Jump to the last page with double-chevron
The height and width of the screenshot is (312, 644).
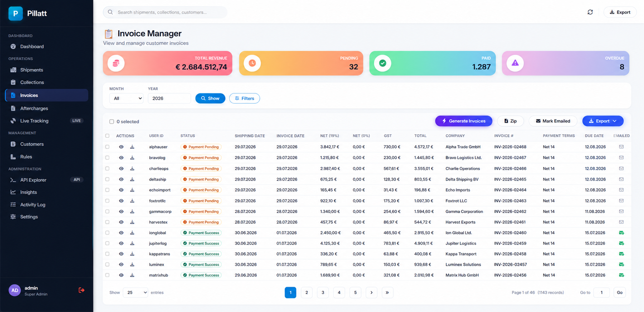(x=387, y=293)
